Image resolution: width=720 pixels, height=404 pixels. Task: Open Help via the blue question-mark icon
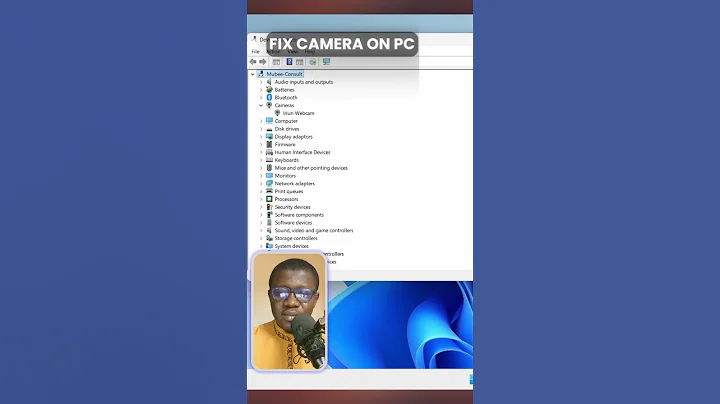(x=289, y=62)
